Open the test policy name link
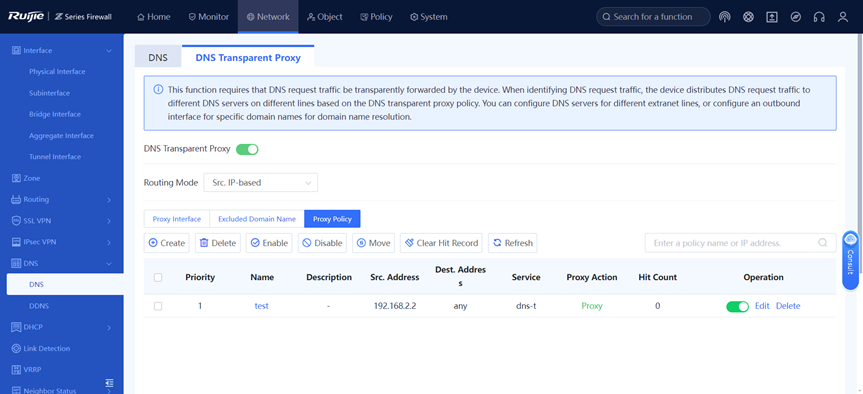 [261, 306]
